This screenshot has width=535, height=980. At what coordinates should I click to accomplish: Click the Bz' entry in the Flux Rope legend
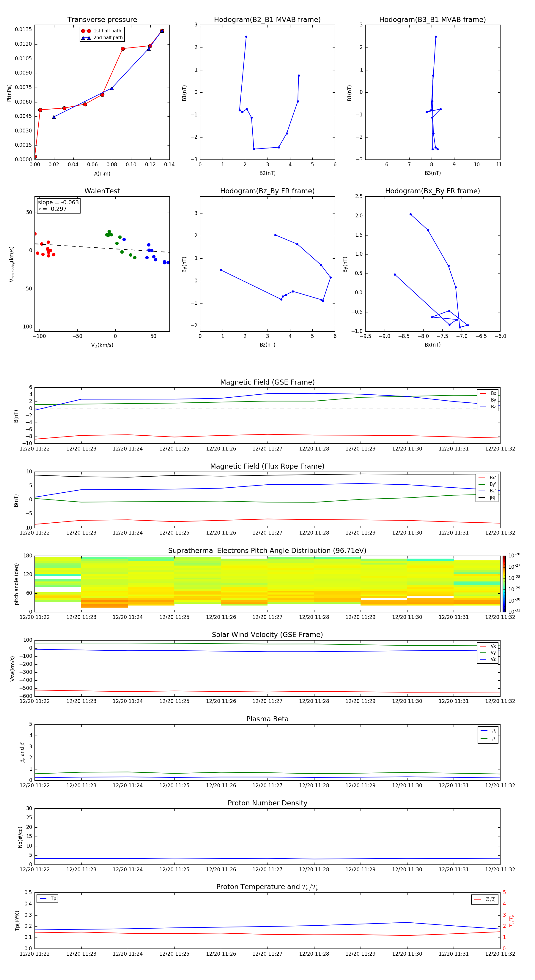[x=487, y=491]
